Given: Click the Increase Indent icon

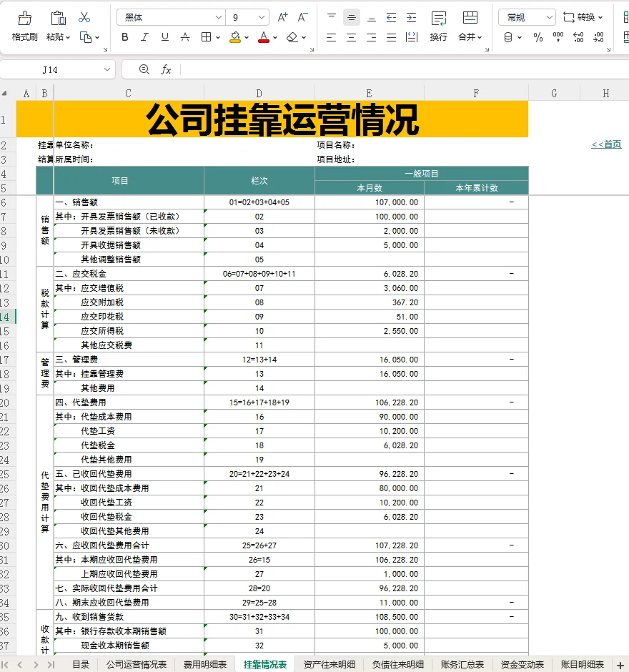Looking at the screenshot, I should click(x=411, y=18).
